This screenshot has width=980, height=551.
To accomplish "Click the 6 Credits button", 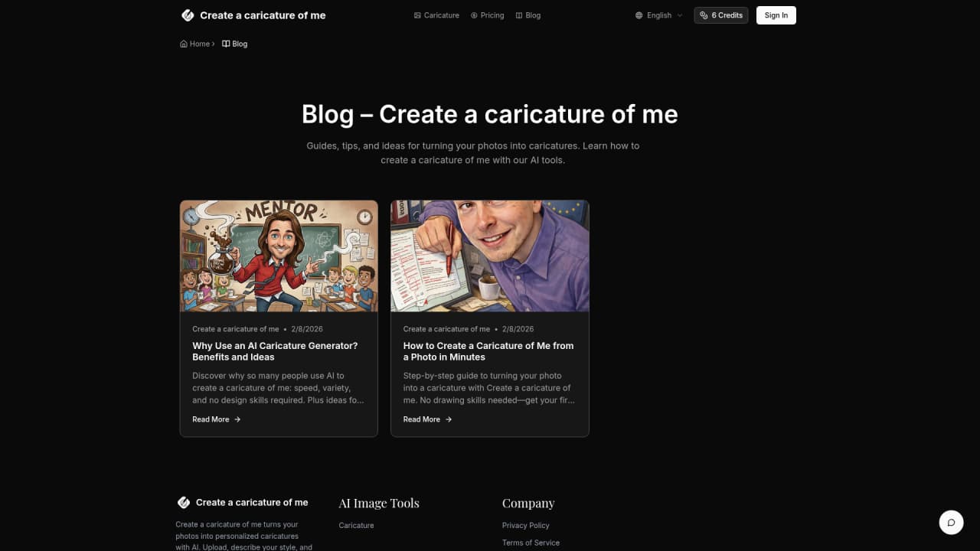I will click(721, 15).
